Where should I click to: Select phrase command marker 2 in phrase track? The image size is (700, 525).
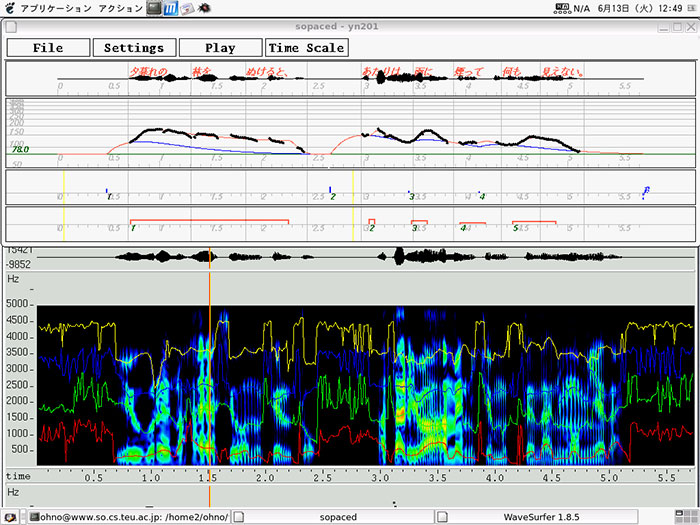click(331, 192)
